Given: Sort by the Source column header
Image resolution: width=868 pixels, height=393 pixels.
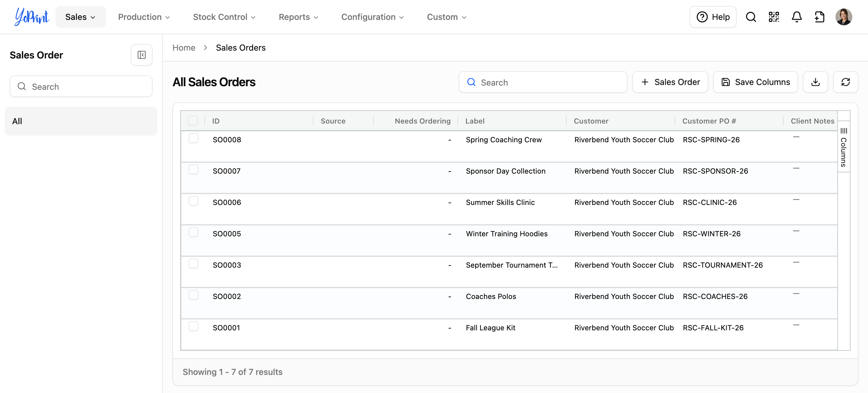Looking at the screenshot, I should coord(333,121).
